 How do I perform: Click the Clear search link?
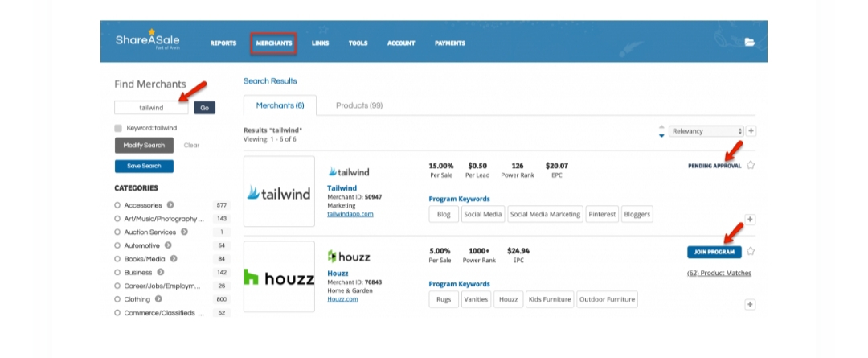click(x=191, y=145)
